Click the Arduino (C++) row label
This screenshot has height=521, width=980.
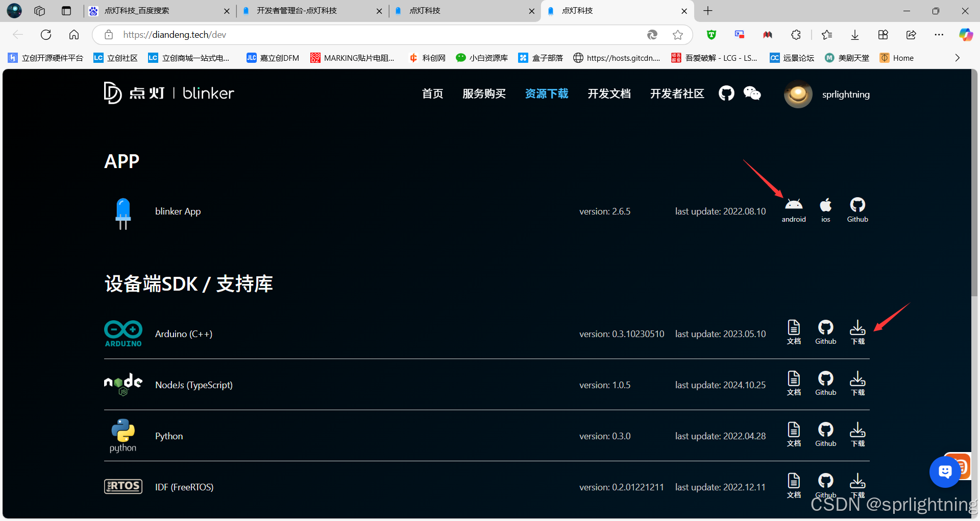click(184, 334)
